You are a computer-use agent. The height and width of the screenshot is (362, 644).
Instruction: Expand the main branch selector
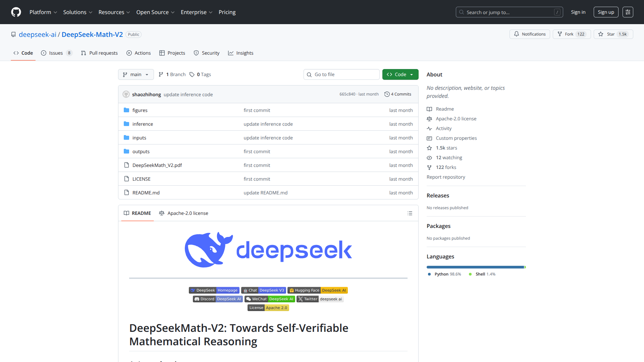[x=136, y=74]
